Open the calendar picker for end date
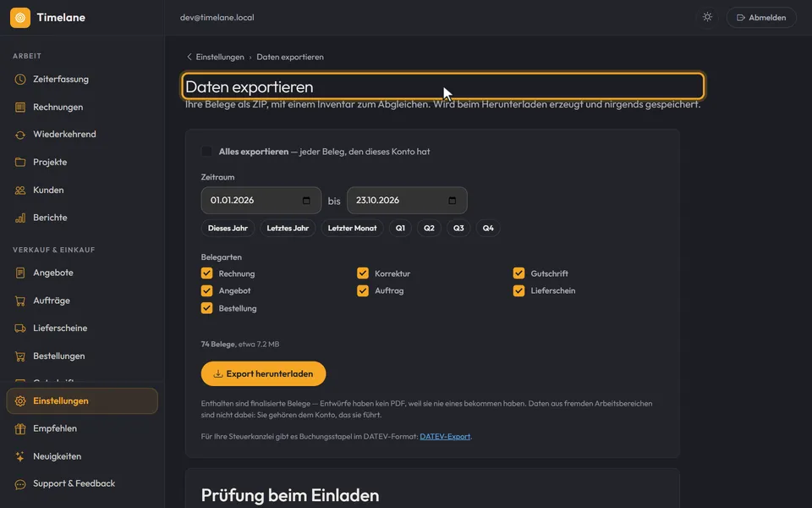Screen dimensions: 812x508 [452, 201]
